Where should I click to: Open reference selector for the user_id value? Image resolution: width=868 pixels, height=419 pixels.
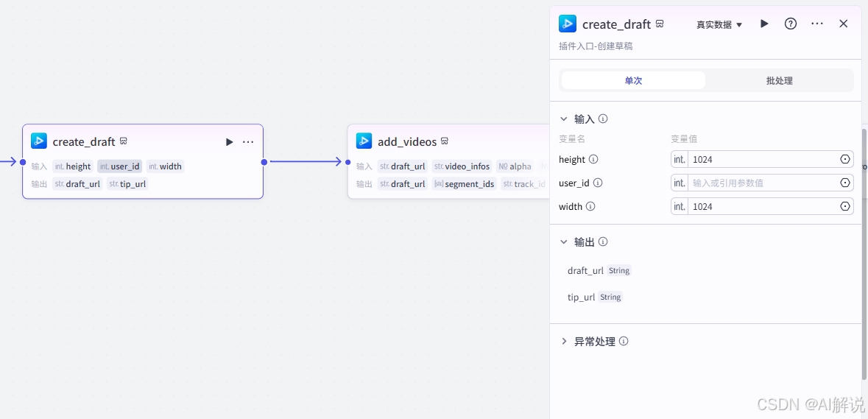coord(845,183)
